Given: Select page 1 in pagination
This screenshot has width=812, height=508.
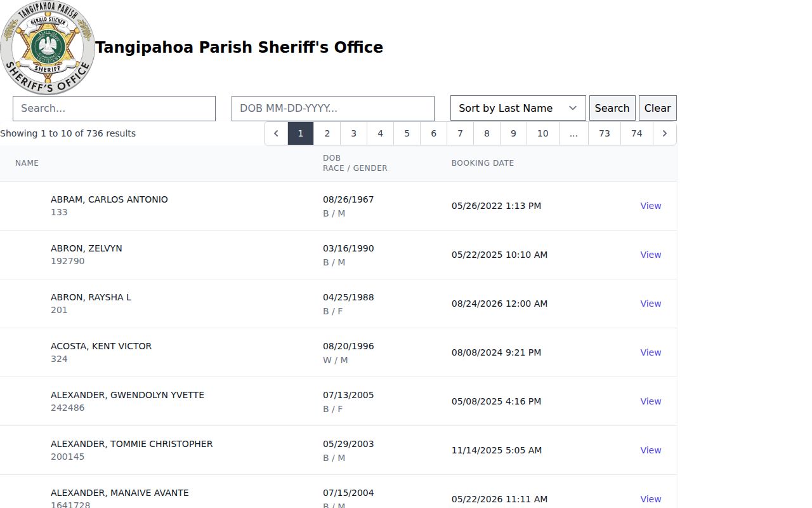Looking at the screenshot, I should pyautogui.click(x=301, y=133).
